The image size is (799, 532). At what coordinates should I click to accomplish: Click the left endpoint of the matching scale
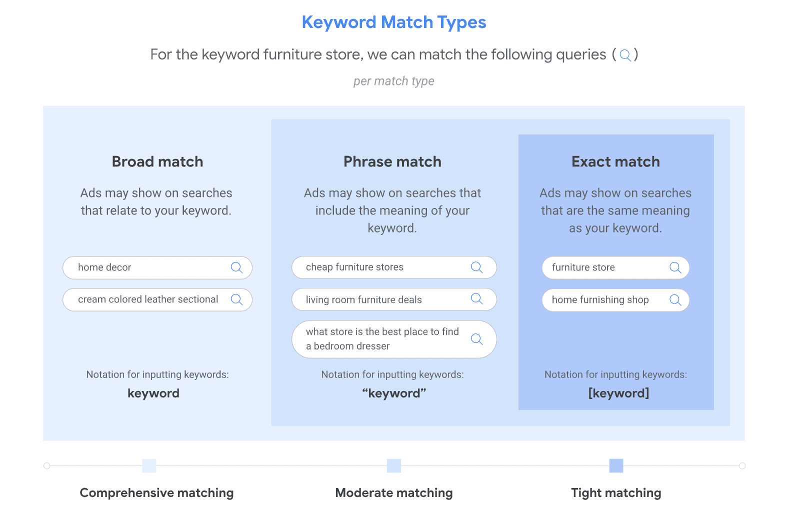47,465
